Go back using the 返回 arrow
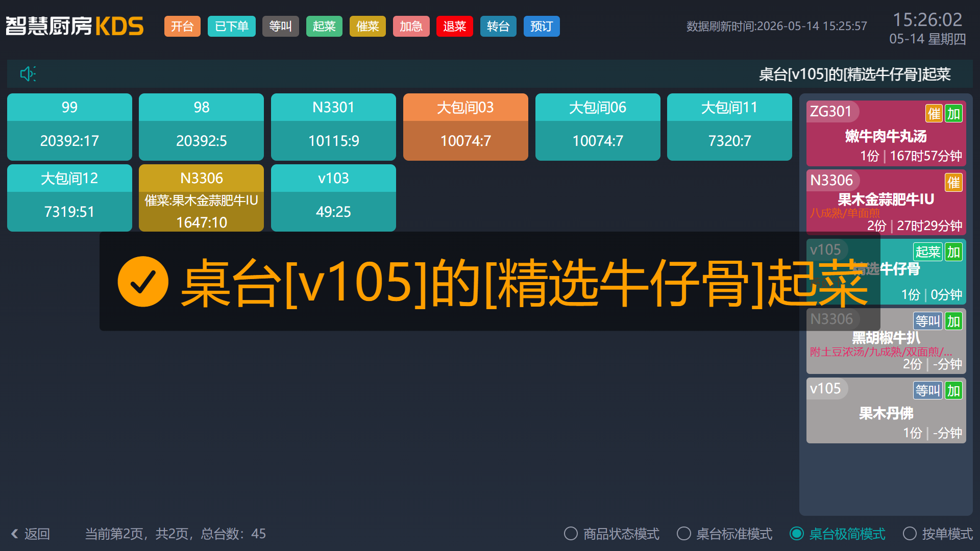Viewport: 980px width, 551px height. pos(30,534)
